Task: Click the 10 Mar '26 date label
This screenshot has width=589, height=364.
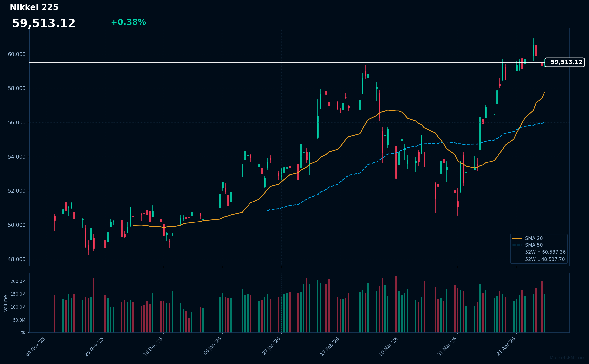Action: pos(388,346)
